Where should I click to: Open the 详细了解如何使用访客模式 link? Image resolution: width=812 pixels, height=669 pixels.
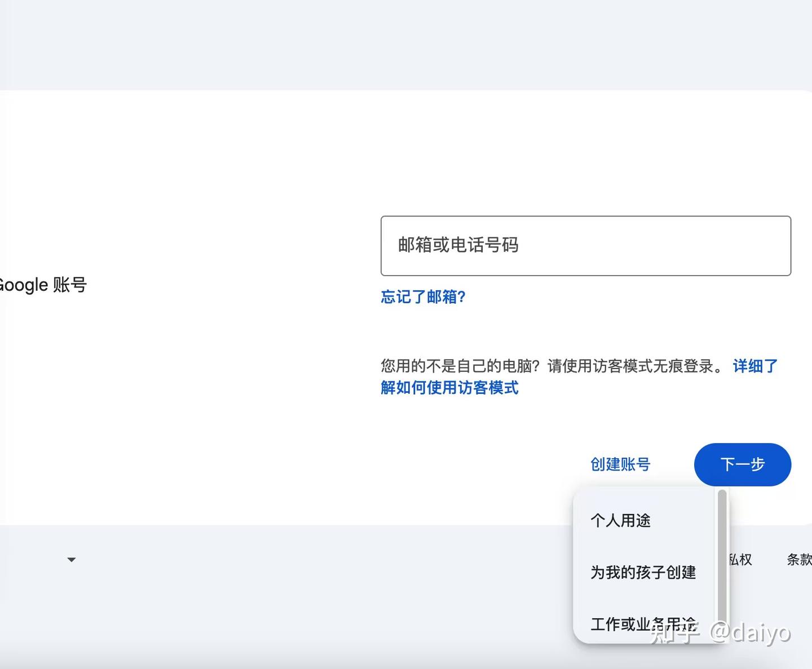pyautogui.click(x=449, y=388)
